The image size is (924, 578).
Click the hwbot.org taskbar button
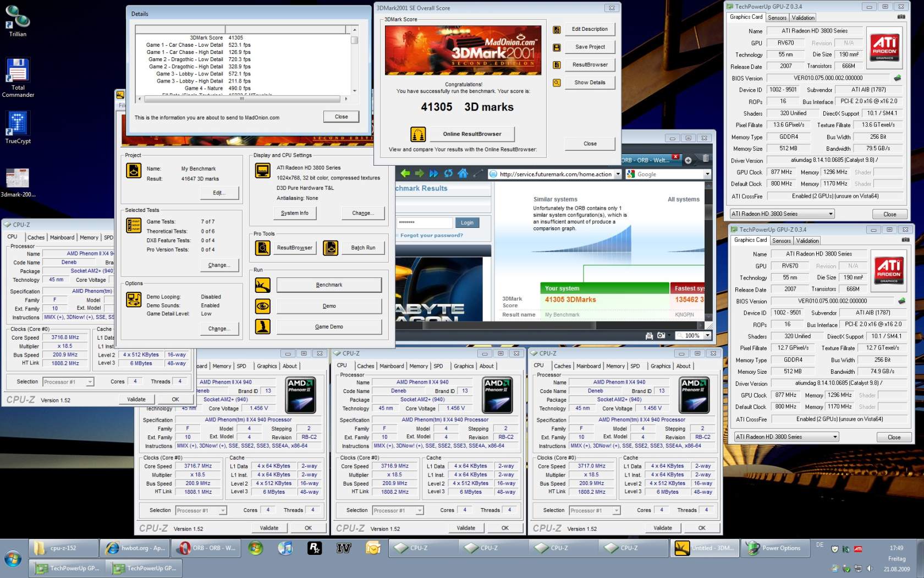click(135, 548)
